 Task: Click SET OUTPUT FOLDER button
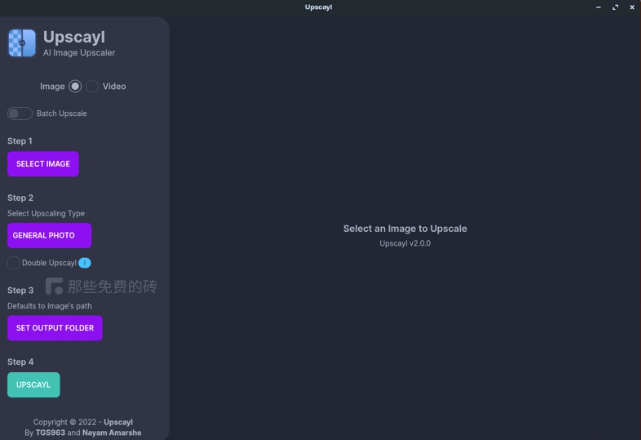click(x=55, y=328)
